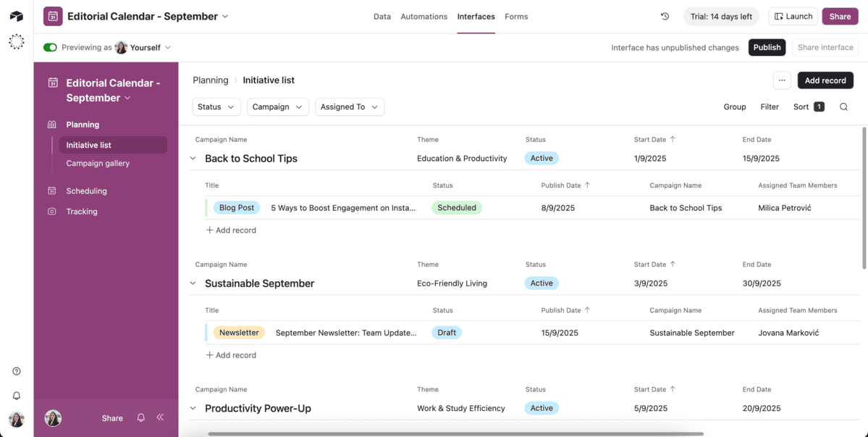Click the Tracking camera icon in sidebar
This screenshot has width=868, height=437.
[52, 212]
